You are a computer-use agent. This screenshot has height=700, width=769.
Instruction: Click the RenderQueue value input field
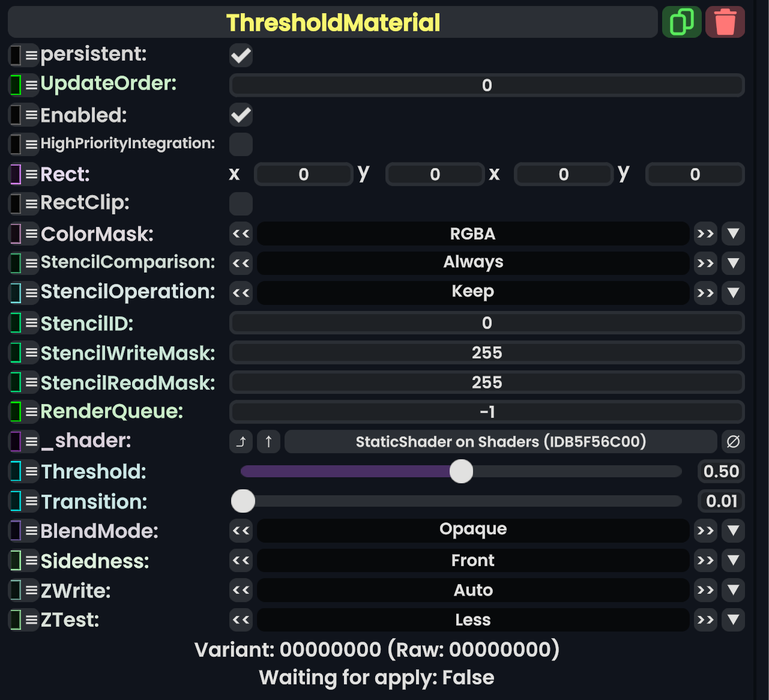click(487, 412)
